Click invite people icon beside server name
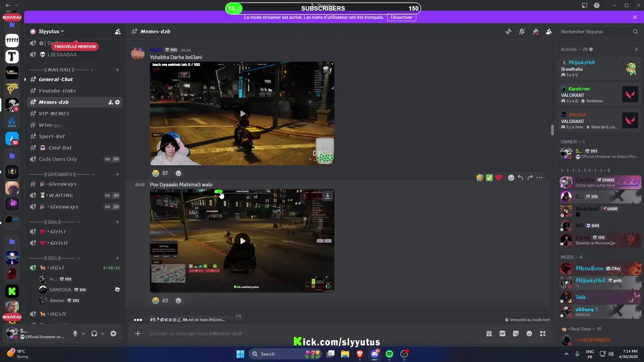Viewport: 644px width, 362px height. 118,31
